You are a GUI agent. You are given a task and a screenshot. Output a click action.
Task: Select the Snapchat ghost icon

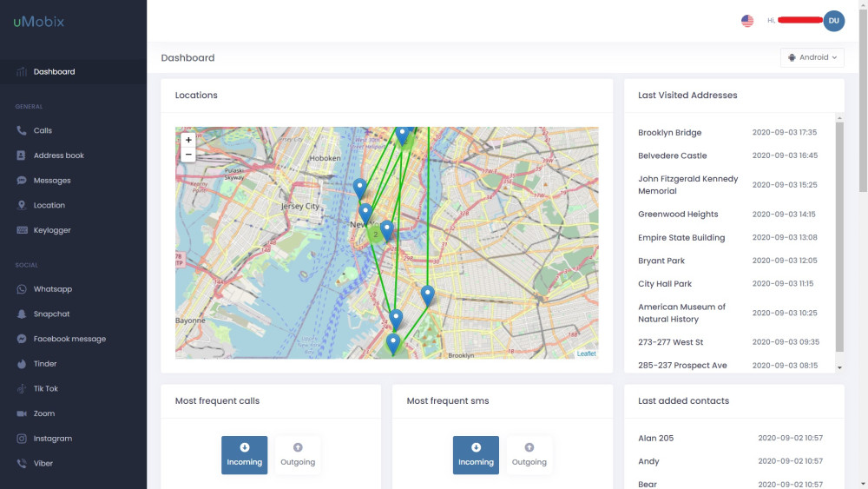(22, 314)
